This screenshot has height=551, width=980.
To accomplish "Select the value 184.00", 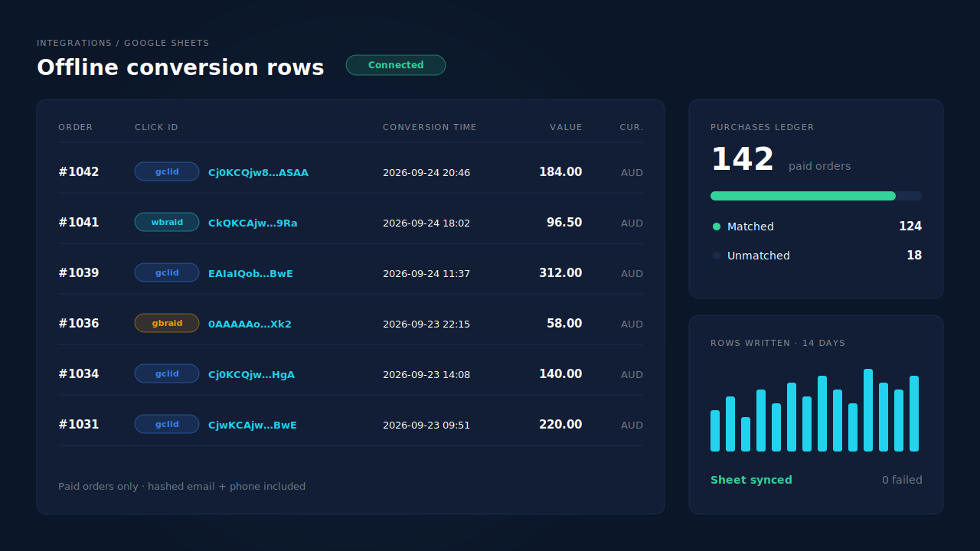I will 560,172.
